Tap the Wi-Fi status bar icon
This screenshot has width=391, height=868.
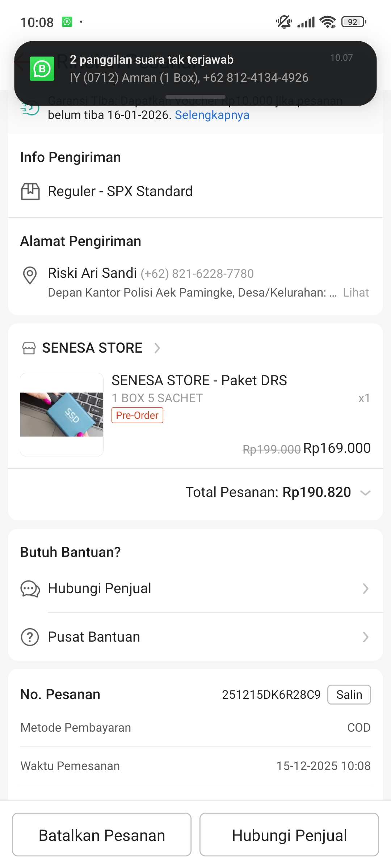tap(328, 22)
